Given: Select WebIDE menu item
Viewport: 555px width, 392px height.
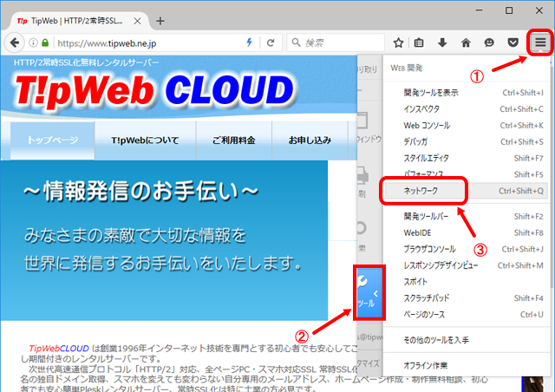Looking at the screenshot, I should 467,232.
